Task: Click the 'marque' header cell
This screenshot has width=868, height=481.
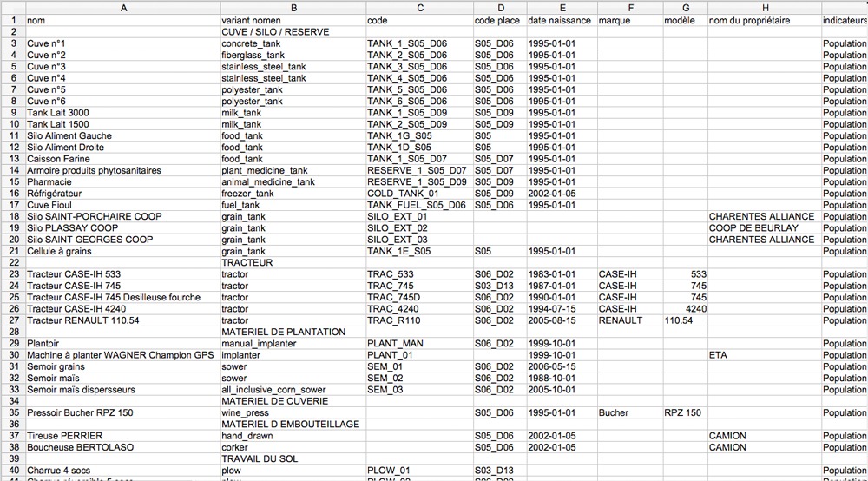Action: coord(630,21)
